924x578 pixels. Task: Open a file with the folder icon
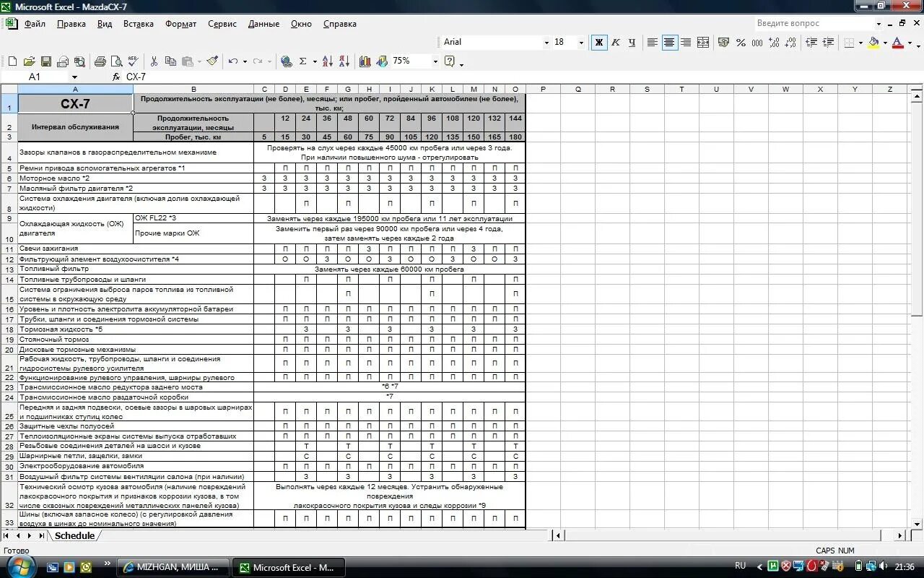(x=29, y=61)
